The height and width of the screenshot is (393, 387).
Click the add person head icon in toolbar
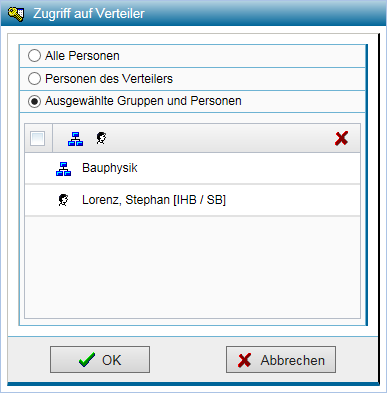click(101, 138)
